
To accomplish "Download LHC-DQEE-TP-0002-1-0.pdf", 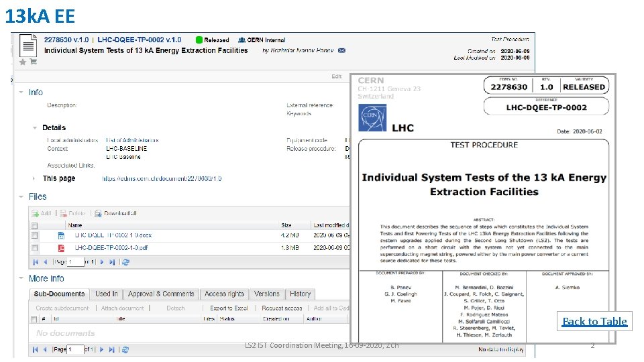I will [x=111, y=248].
